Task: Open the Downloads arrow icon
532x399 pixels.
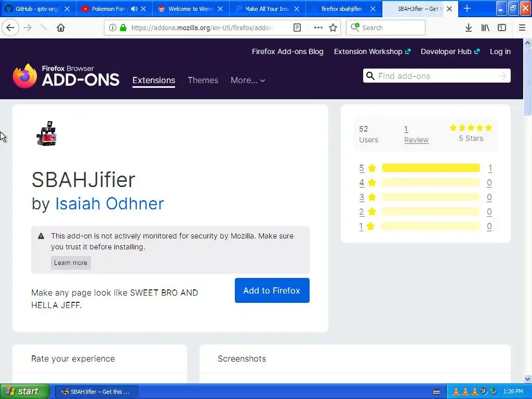Action: pos(469,28)
